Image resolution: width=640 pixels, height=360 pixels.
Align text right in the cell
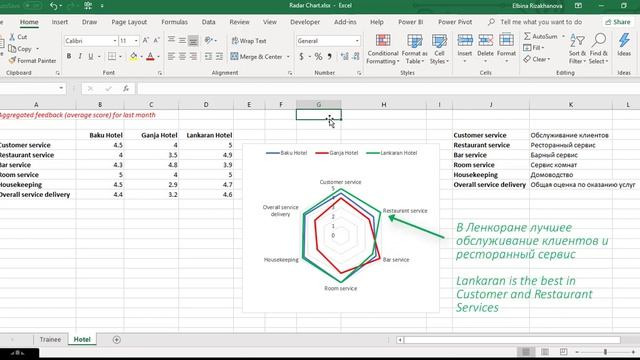[x=193, y=56]
